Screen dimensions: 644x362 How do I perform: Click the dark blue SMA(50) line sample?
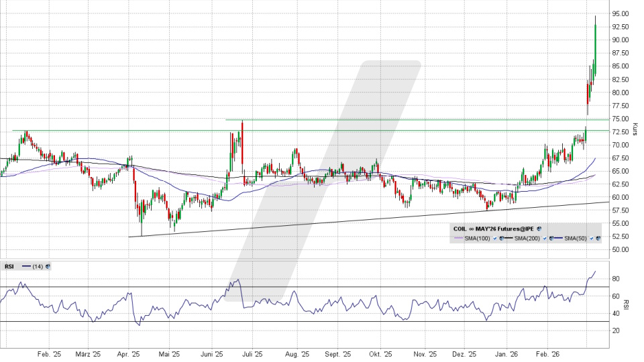[x=558, y=238]
